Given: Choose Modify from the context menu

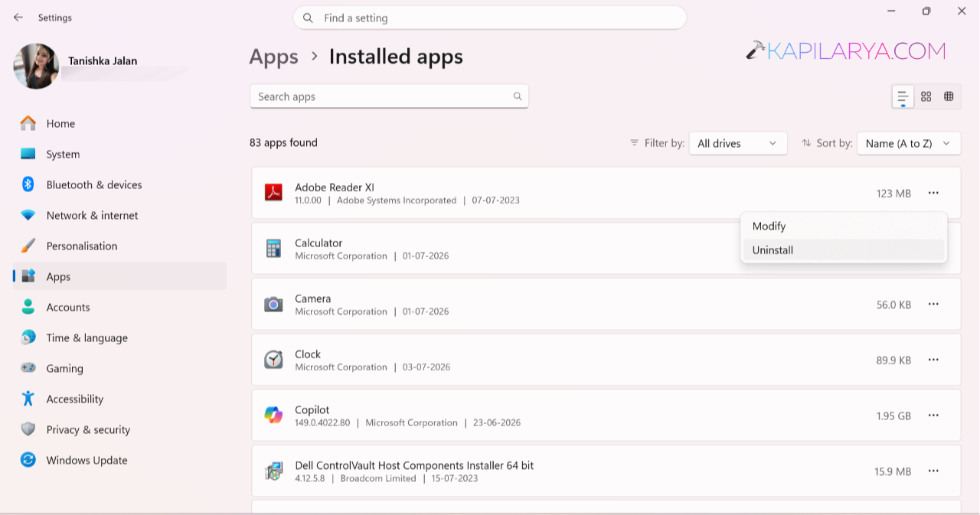Looking at the screenshot, I should pyautogui.click(x=844, y=227).
